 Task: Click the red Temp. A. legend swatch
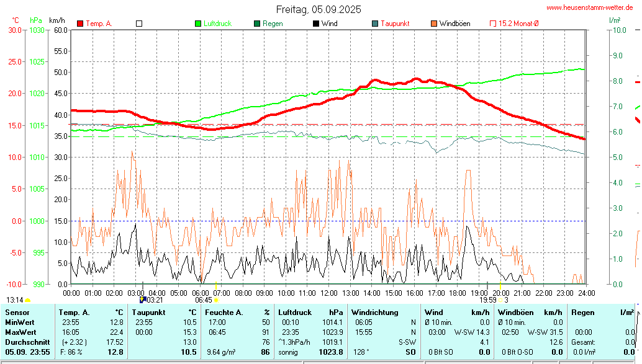tap(80, 24)
